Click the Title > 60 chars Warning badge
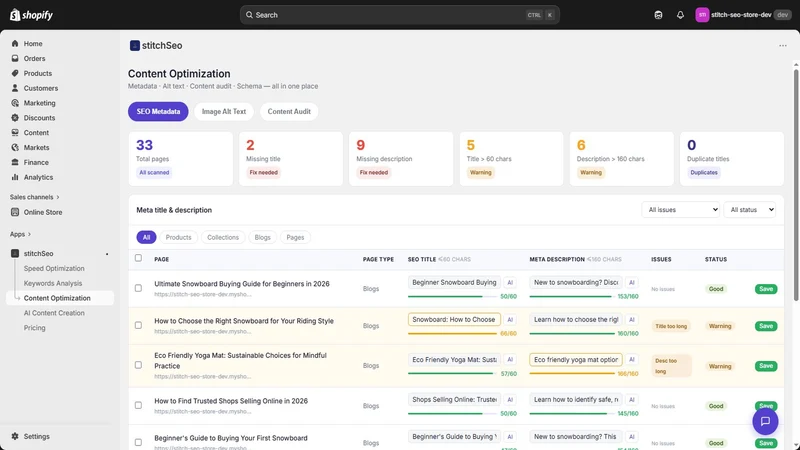This screenshot has height=450, width=800. pyautogui.click(x=480, y=172)
